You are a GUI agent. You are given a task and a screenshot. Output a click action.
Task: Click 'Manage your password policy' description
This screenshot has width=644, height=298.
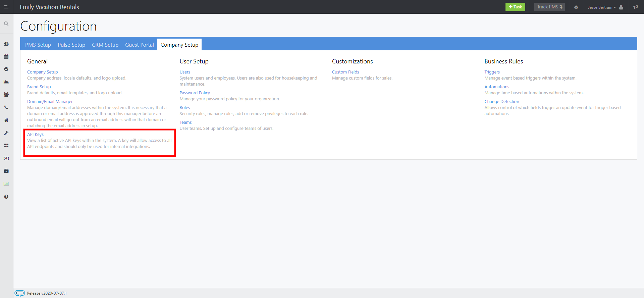230,99
